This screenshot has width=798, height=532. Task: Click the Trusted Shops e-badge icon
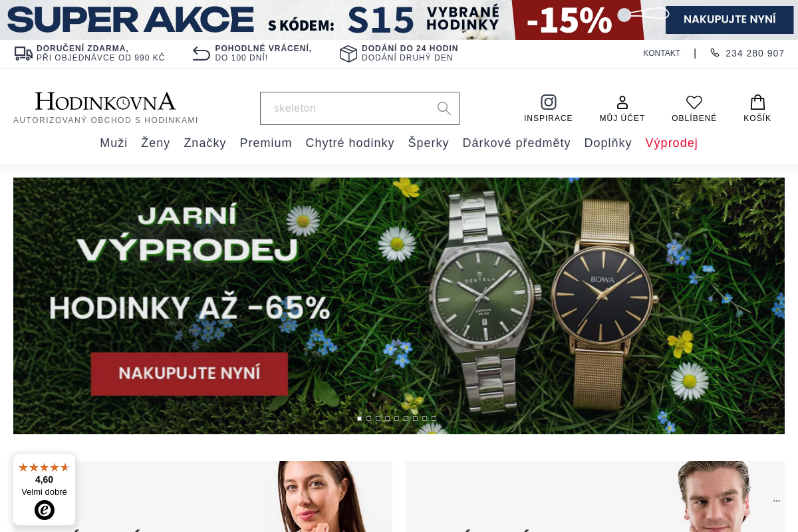point(45,510)
